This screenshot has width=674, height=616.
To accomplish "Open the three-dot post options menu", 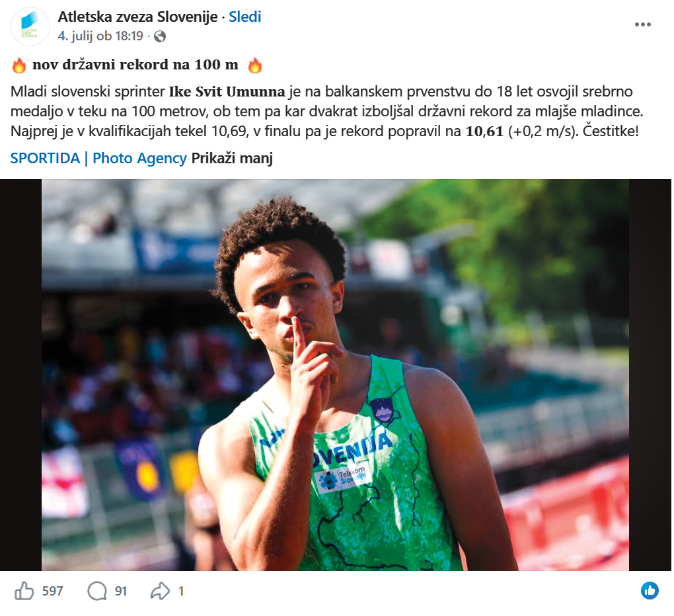I will tap(643, 24).
